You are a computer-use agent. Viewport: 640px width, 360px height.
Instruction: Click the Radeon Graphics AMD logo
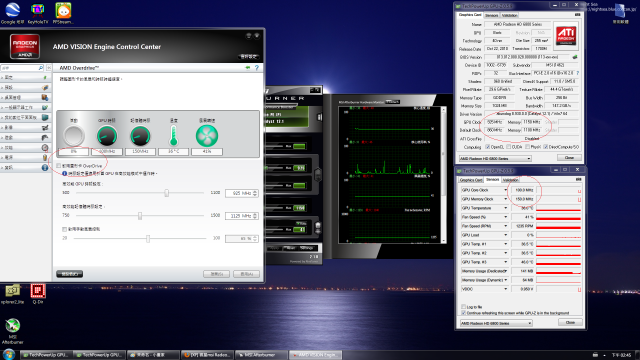(24, 47)
